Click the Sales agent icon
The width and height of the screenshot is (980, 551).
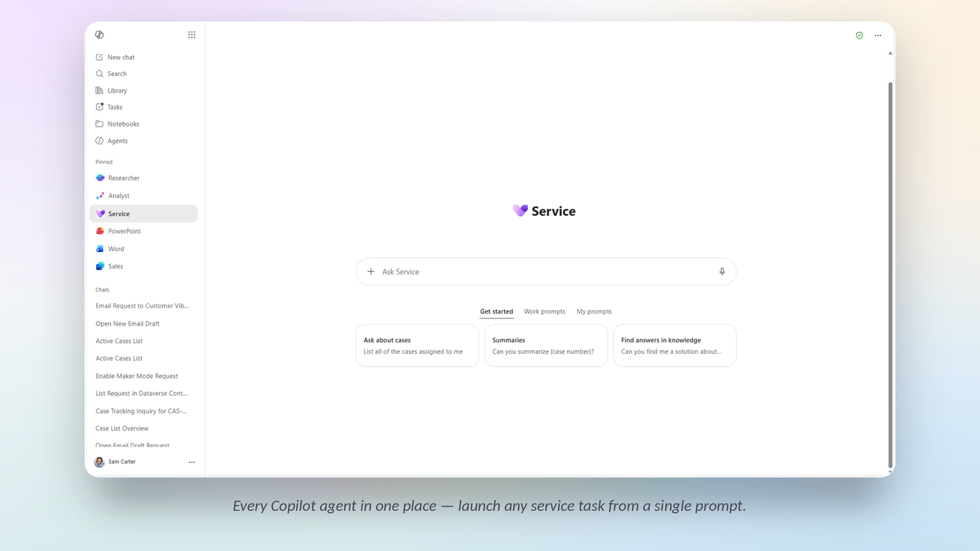click(100, 266)
